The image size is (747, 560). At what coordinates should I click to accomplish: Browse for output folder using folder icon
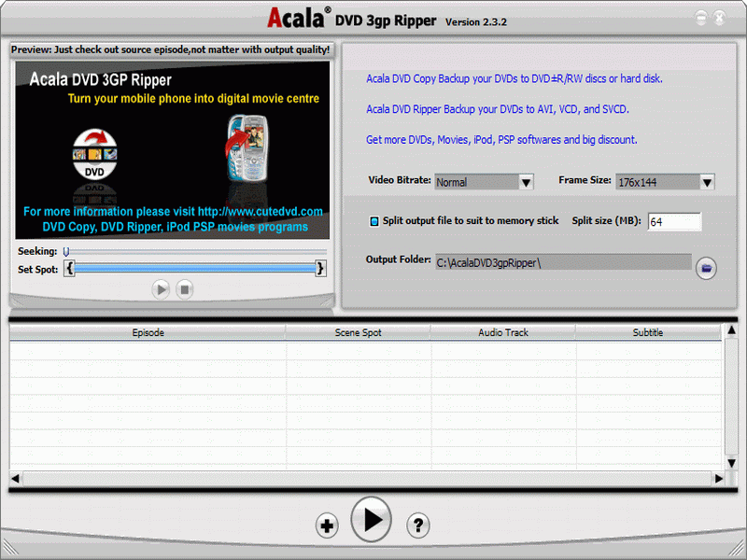707,269
